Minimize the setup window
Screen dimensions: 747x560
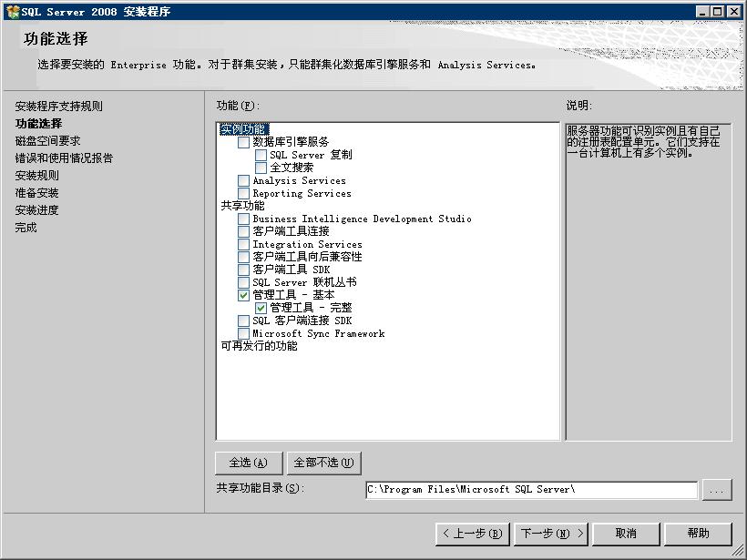701,12
